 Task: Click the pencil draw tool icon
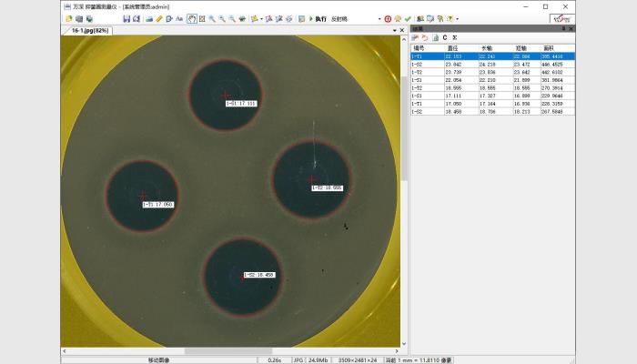(x=158, y=18)
